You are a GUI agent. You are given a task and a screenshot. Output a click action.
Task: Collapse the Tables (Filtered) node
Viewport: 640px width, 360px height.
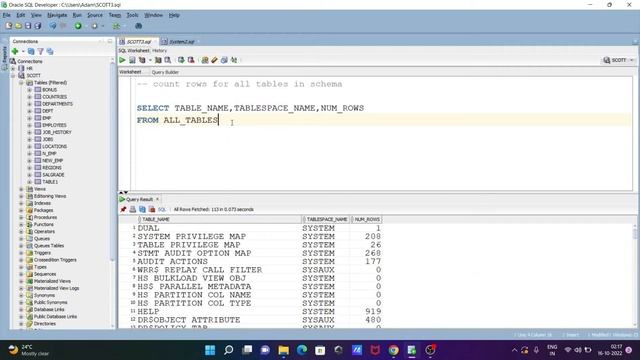[21, 82]
